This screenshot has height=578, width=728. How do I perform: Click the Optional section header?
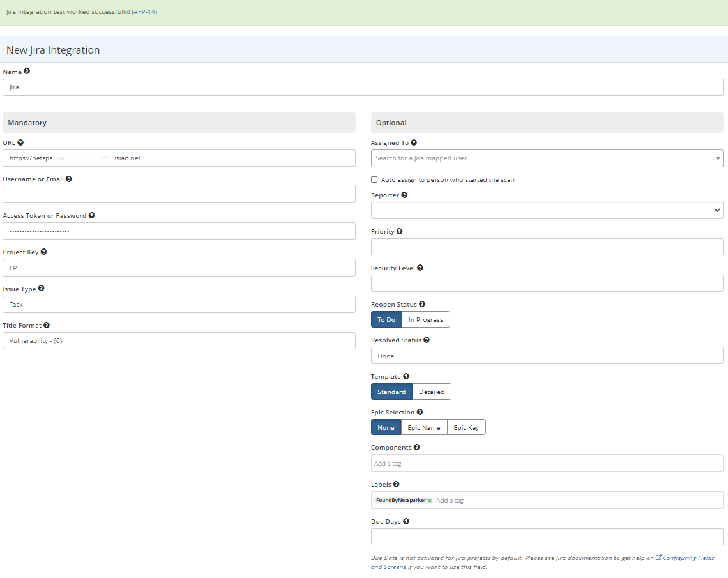[x=547, y=123]
